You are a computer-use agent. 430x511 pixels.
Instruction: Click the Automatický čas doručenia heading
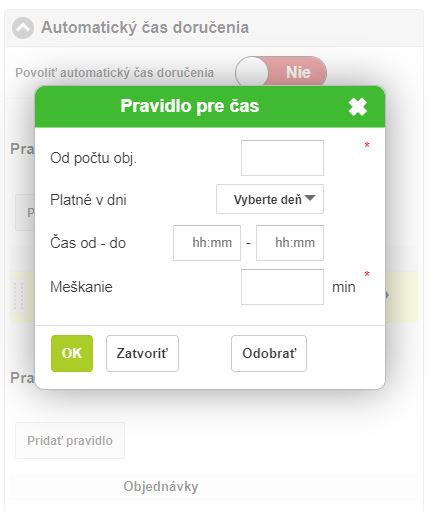click(145, 27)
